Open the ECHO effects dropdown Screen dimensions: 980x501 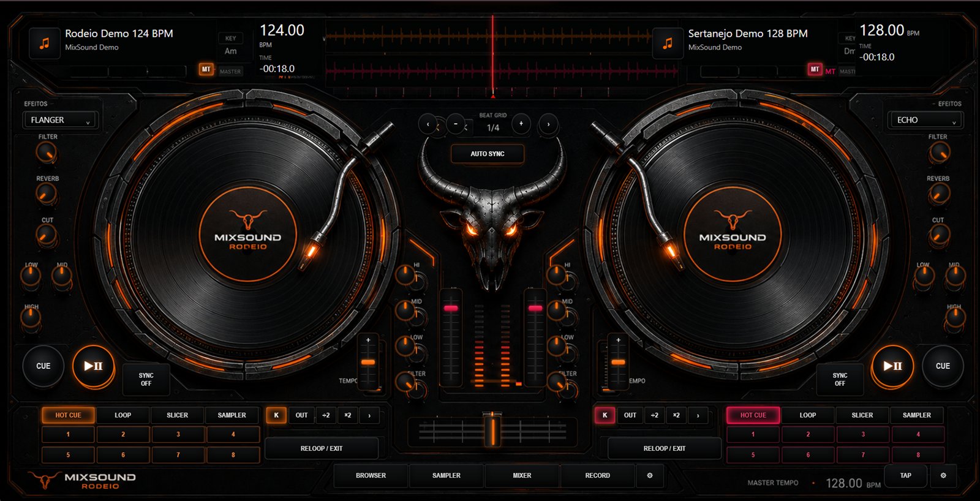point(925,120)
